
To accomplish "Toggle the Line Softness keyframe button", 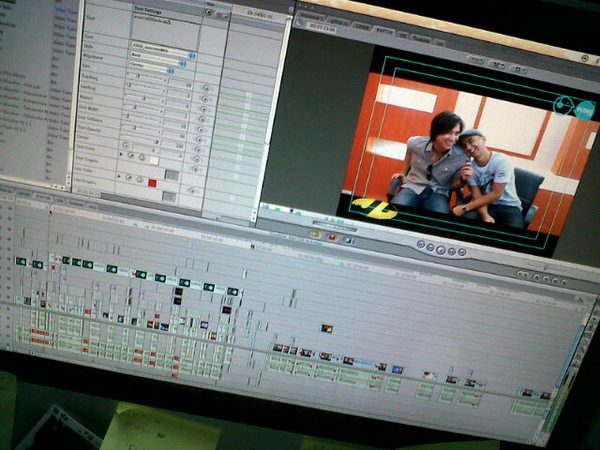I will point(199,140).
